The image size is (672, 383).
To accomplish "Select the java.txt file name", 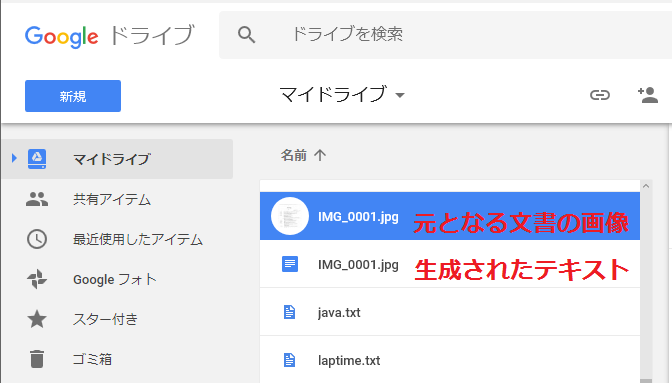I will pos(339,313).
